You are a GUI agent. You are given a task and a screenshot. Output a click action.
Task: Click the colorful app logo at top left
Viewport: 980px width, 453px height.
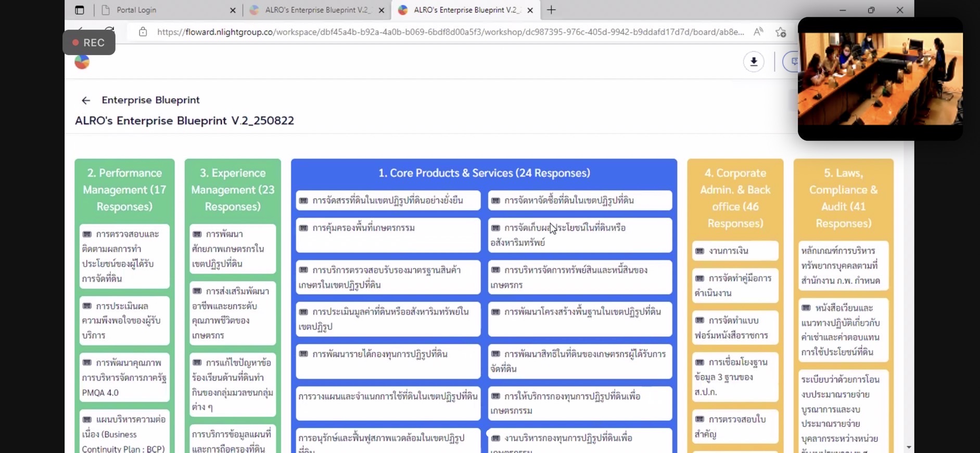pyautogui.click(x=82, y=62)
